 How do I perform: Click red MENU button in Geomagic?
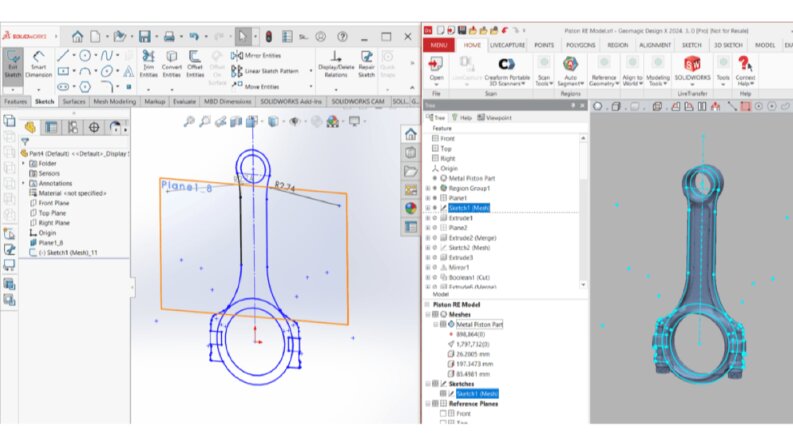pyautogui.click(x=438, y=45)
